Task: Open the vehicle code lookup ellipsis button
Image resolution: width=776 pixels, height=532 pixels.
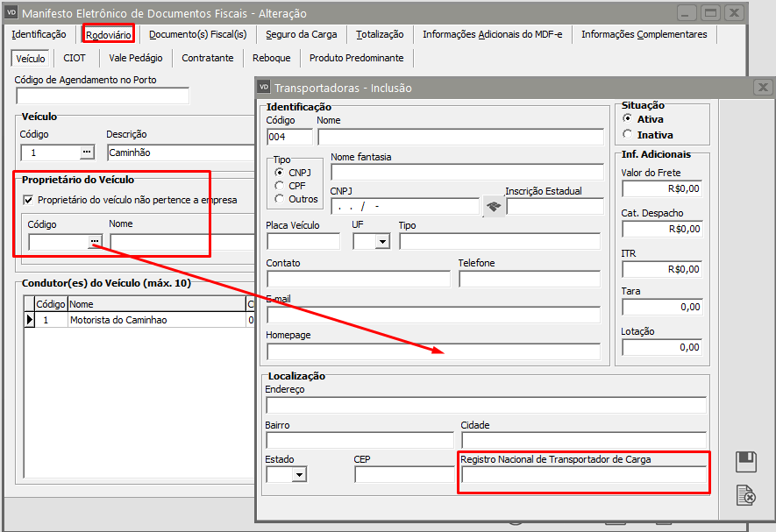Action: click(86, 153)
